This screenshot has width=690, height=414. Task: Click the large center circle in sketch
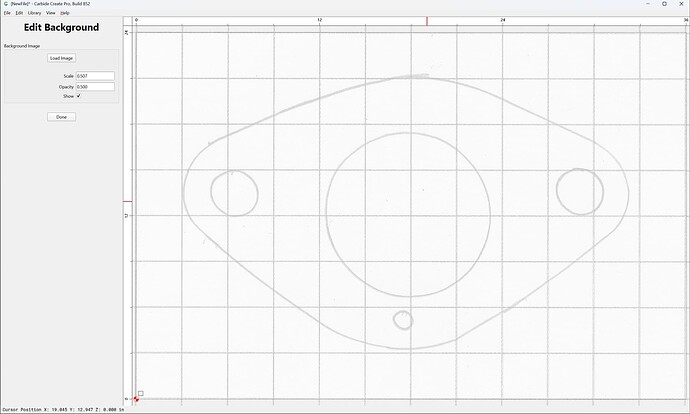click(408, 214)
